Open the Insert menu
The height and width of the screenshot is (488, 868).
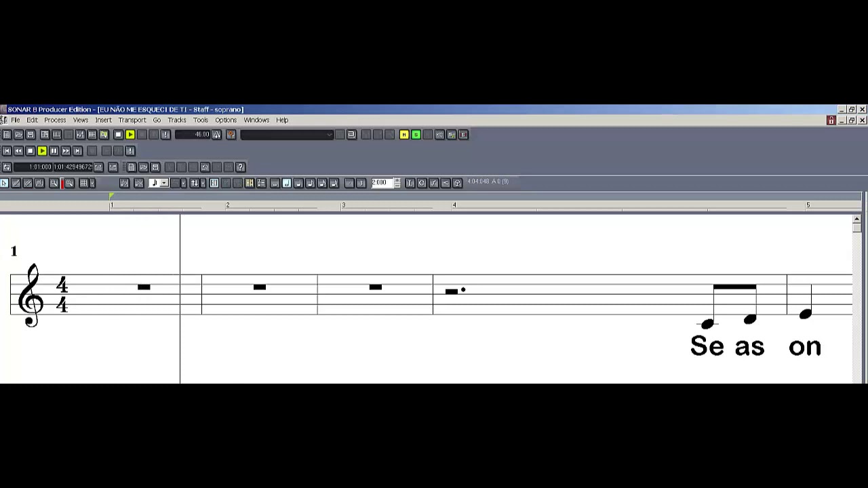[x=103, y=120]
